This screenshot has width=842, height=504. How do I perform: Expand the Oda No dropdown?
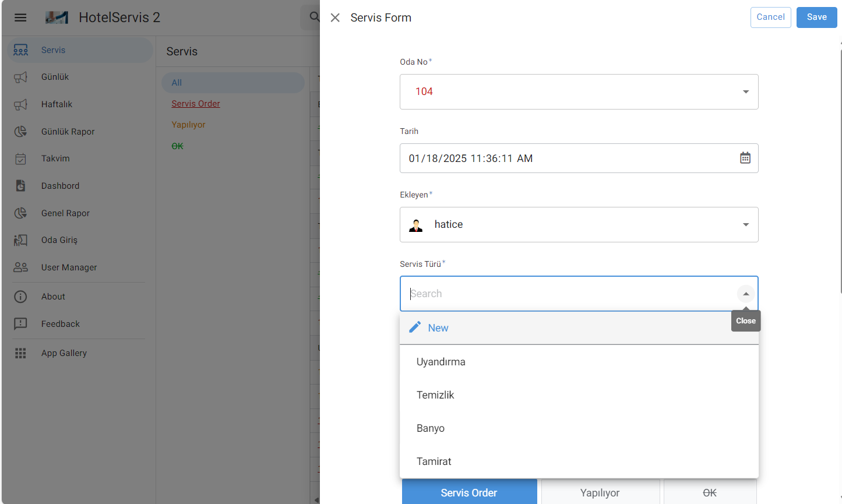coord(745,91)
